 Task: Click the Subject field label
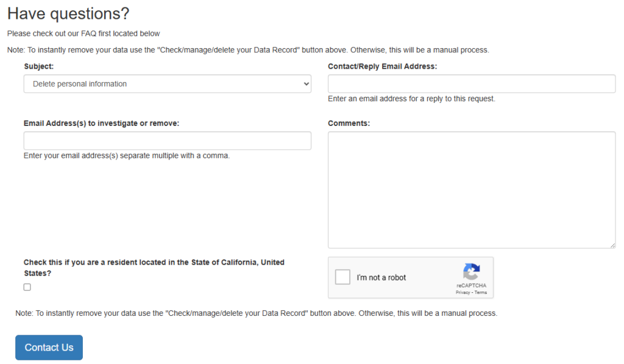point(38,66)
